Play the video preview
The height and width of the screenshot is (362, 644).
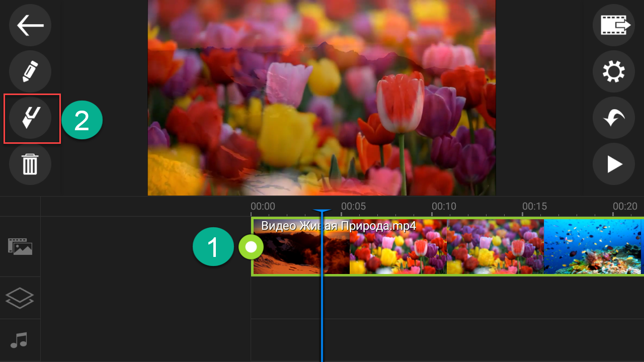pyautogui.click(x=613, y=164)
